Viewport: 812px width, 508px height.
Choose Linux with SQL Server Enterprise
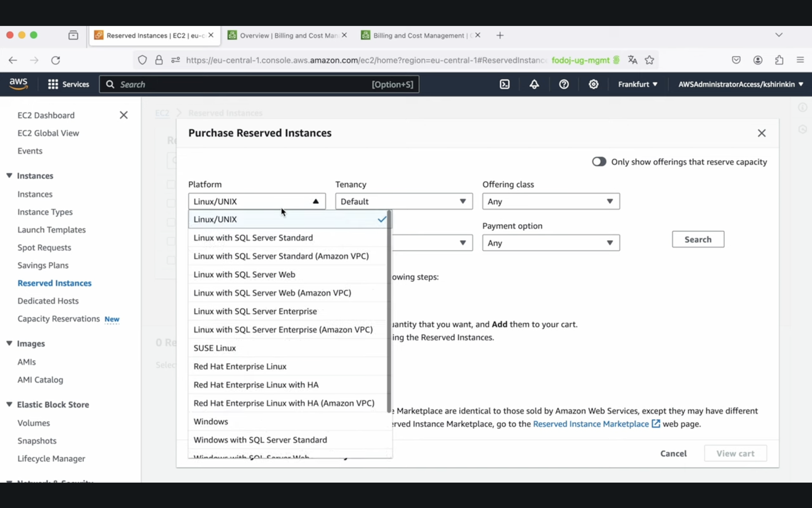pyautogui.click(x=288, y=311)
